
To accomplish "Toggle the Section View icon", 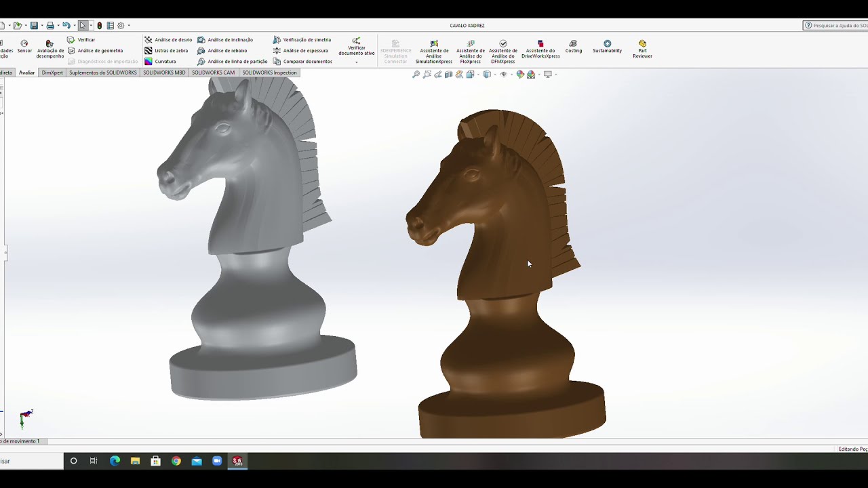I will click(449, 75).
